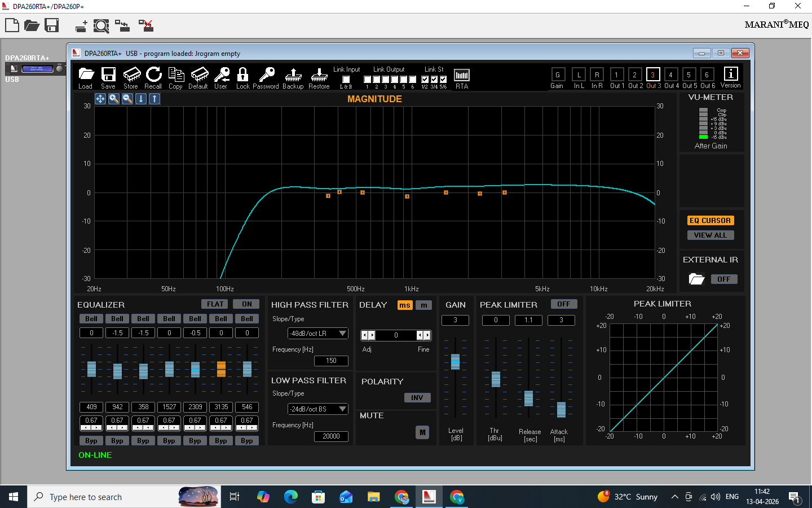Invert polarity with the INV button

tap(417, 398)
